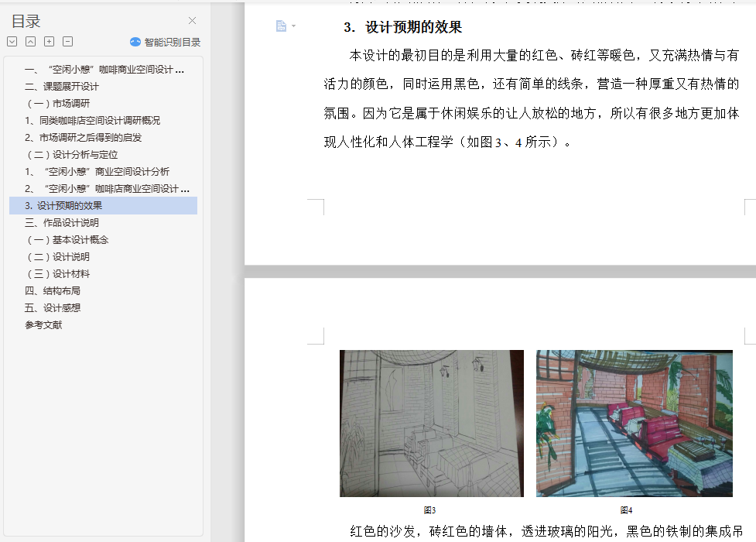
Task: Jump to outline entry（一）市场调研
Action: [58, 103]
